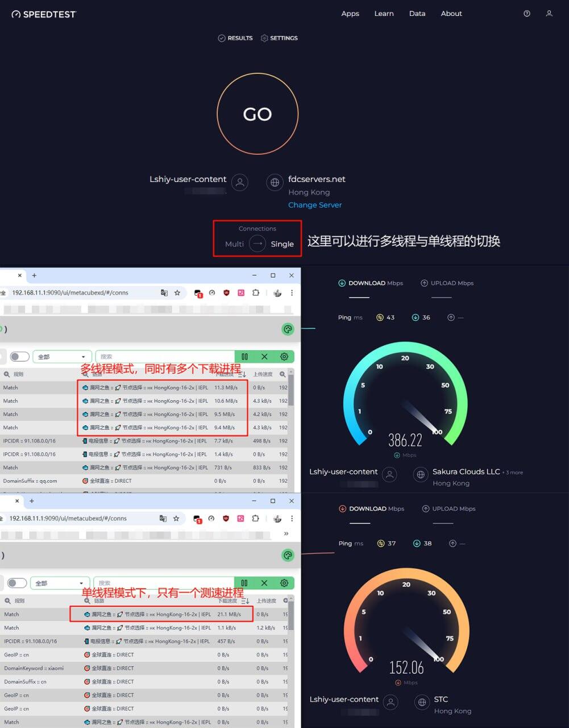Screen dimensions: 569x728
Task: Click the palette theme icon in the upper metacubexd page
Action: (288, 329)
